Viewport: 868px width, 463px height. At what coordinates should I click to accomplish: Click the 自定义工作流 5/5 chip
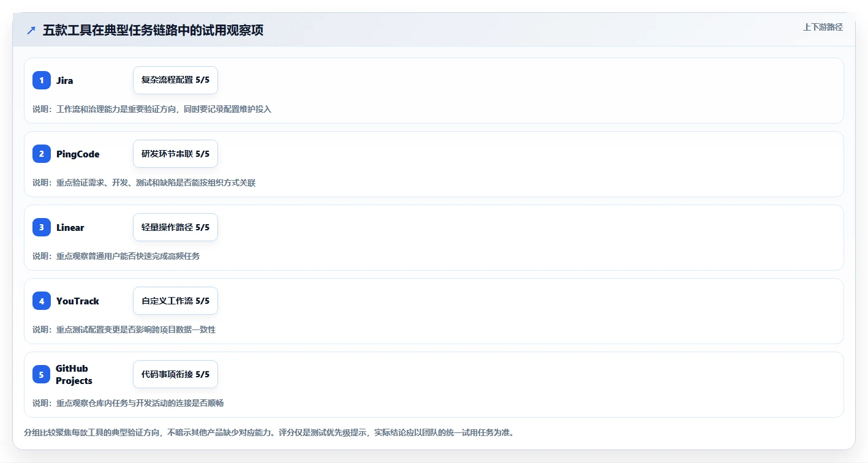point(175,301)
